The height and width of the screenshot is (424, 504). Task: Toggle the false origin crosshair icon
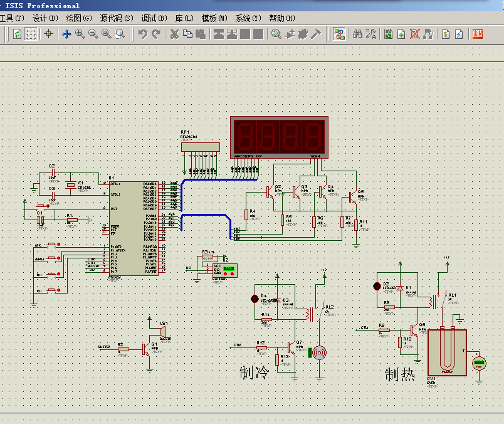click(x=48, y=34)
